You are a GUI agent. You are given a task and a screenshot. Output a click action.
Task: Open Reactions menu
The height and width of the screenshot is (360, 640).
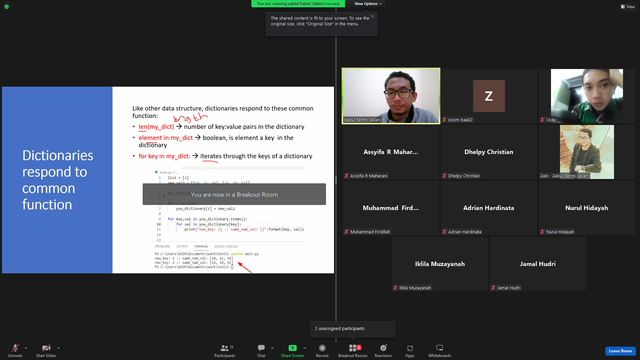point(383,350)
